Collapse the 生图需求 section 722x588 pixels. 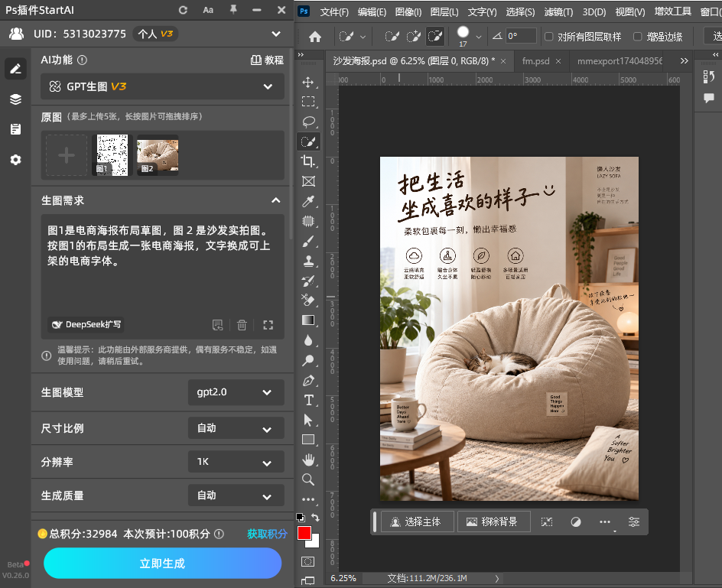pyautogui.click(x=276, y=200)
